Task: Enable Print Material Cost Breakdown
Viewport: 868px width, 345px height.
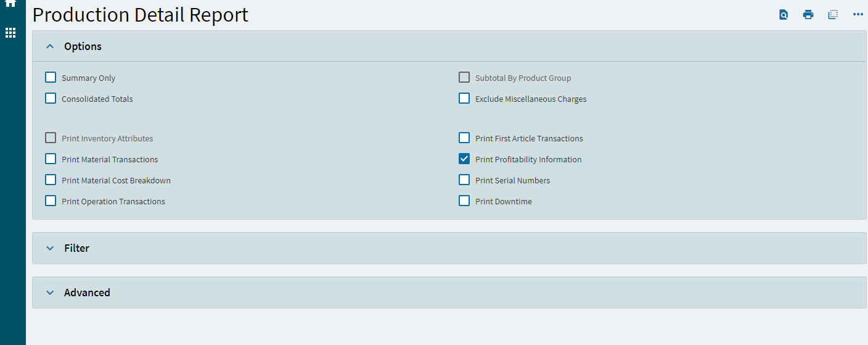Action: pyautogui.click(x=51, y=180)
